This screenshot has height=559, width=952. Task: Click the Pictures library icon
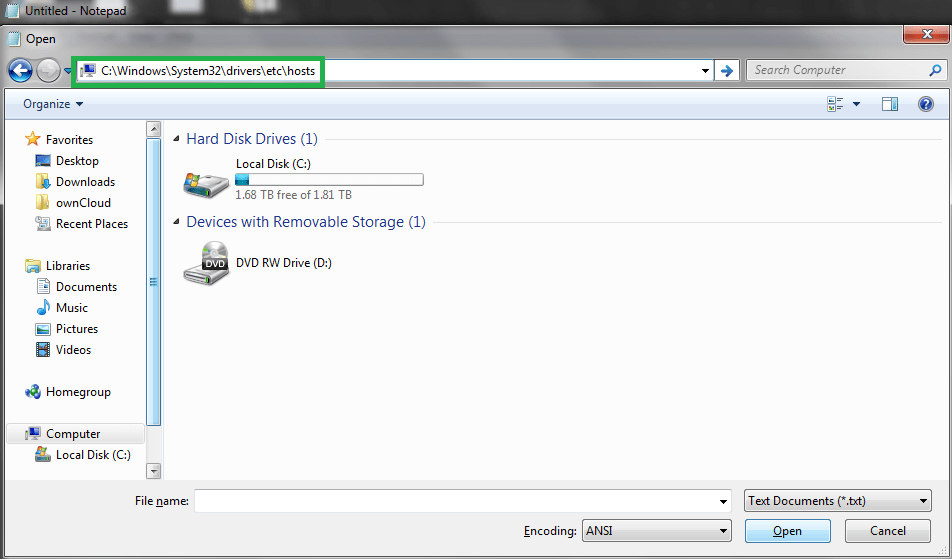click(42, 329)
